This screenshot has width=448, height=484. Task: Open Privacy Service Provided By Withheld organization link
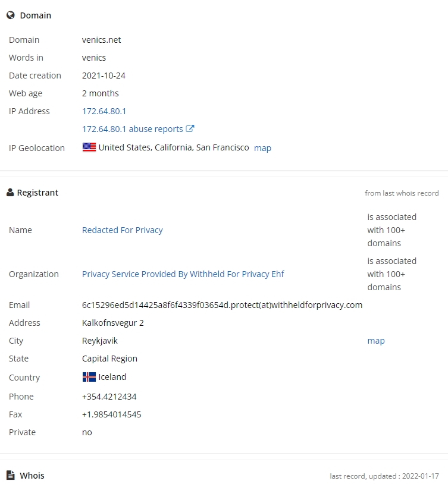click(183, 274)
